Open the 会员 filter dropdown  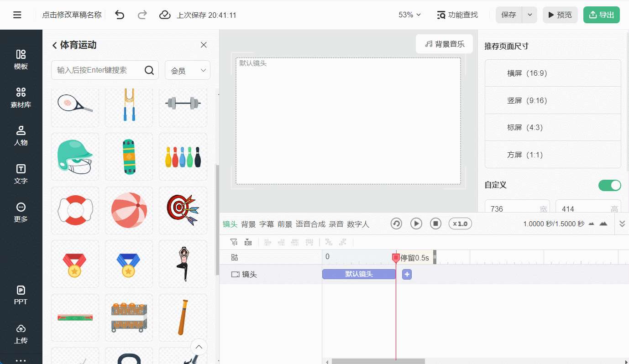(x=188, y=70)
